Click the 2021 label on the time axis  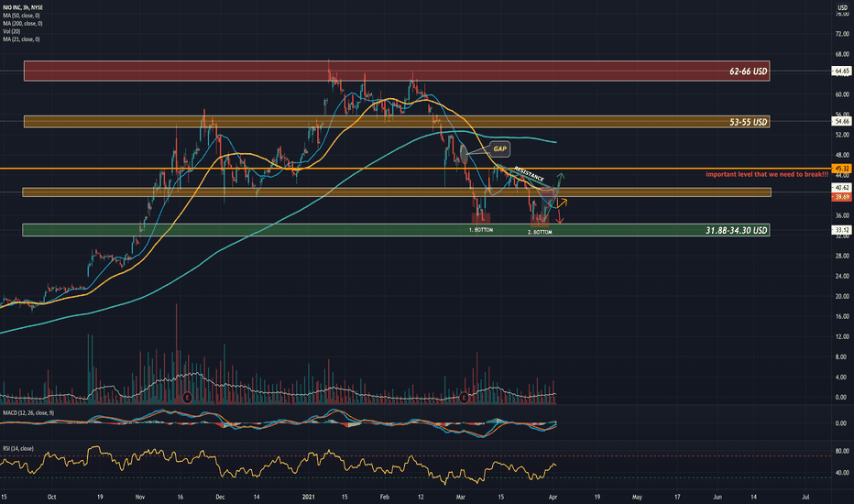[x=308, y=497]
